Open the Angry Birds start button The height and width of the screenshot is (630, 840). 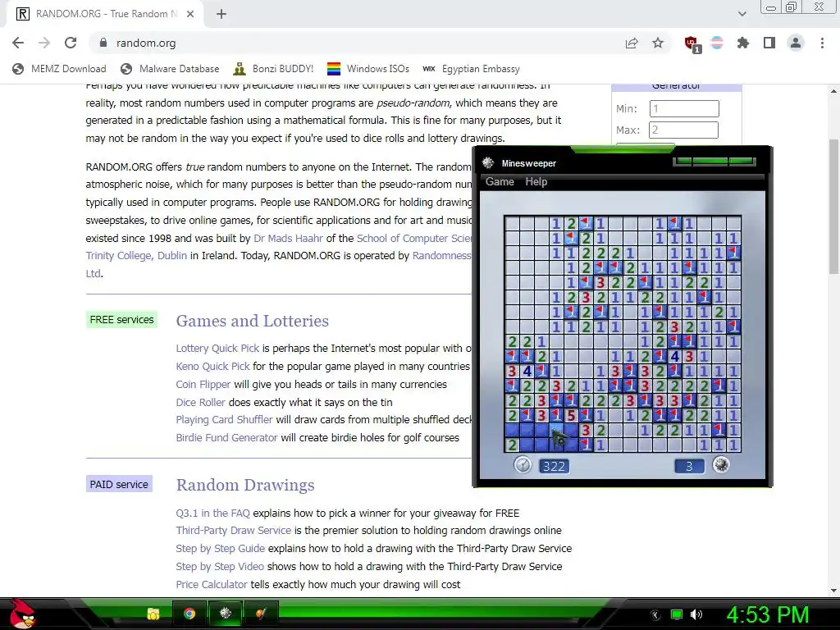(21, 614)
